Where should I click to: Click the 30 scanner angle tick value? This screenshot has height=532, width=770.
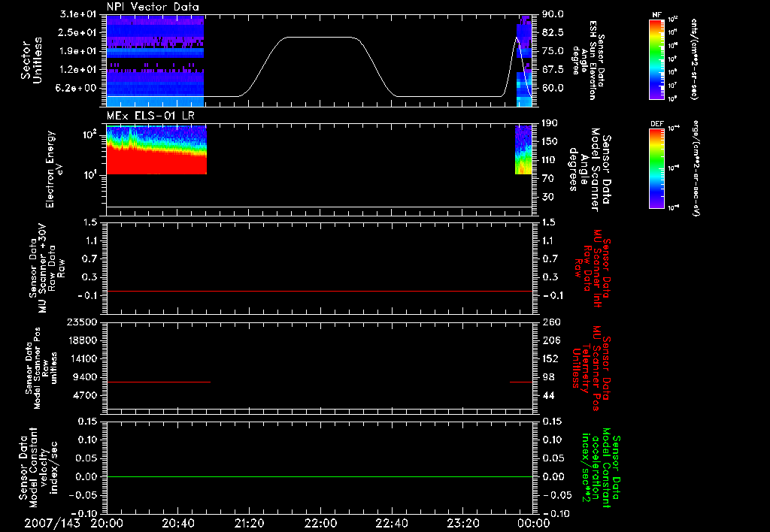tap(548, 197)
